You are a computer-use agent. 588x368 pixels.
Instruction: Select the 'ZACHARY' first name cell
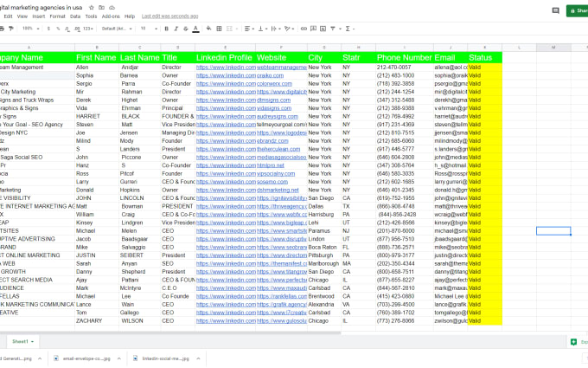(97, 320)
